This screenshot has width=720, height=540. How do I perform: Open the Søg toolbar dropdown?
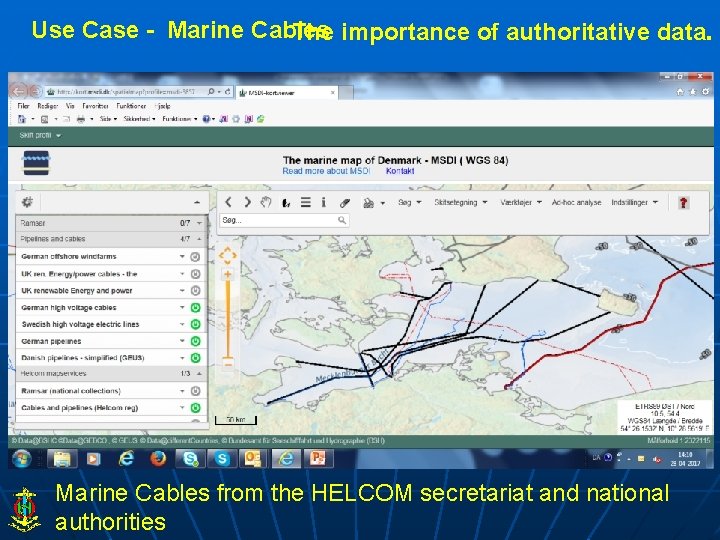pos(409,202)
